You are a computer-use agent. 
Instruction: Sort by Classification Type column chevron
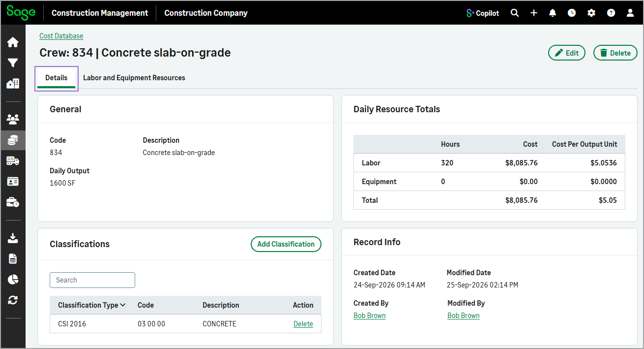[123, 305]
